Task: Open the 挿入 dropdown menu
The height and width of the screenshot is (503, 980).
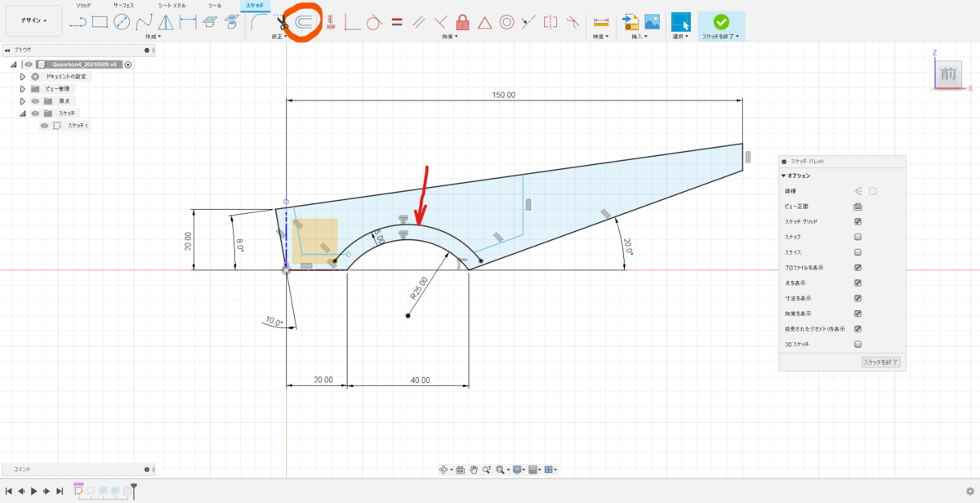Action: (x=639, y=37)
